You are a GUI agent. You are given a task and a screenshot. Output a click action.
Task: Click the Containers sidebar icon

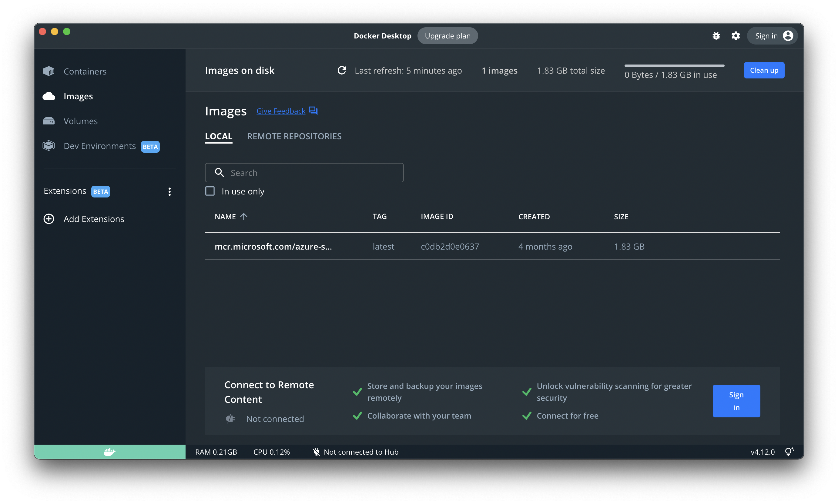49,71
